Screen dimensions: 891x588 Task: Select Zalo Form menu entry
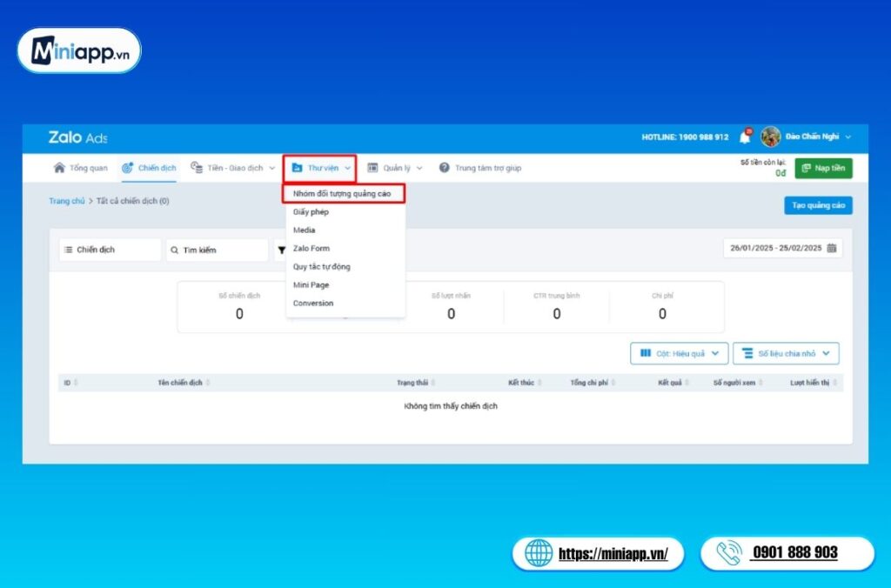[312, 248]
